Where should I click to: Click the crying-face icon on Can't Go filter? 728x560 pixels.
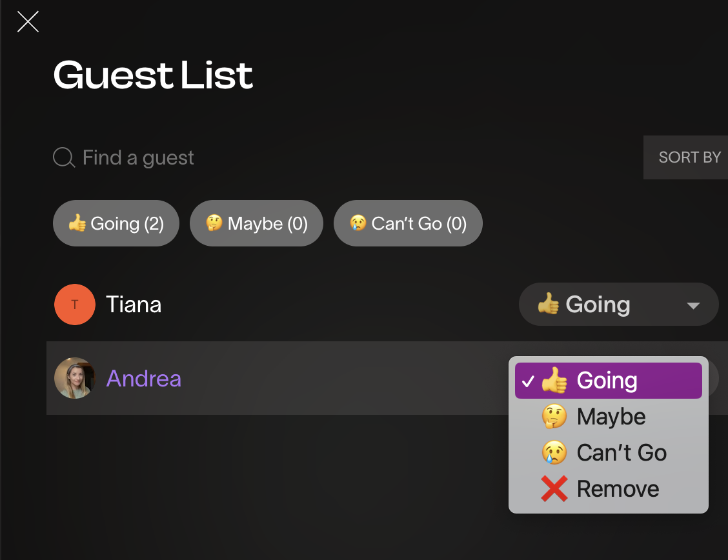[x=357, y=223]
